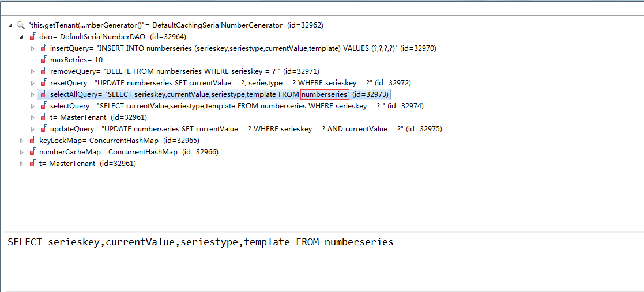Click the field icon beside maxRetries
The height and width of the screenshot is (292, 644).
(x=44, y=59)
